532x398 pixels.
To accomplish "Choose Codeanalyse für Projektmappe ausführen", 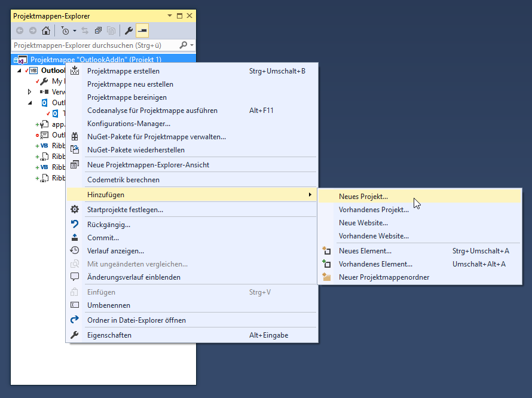I will 152,111.
